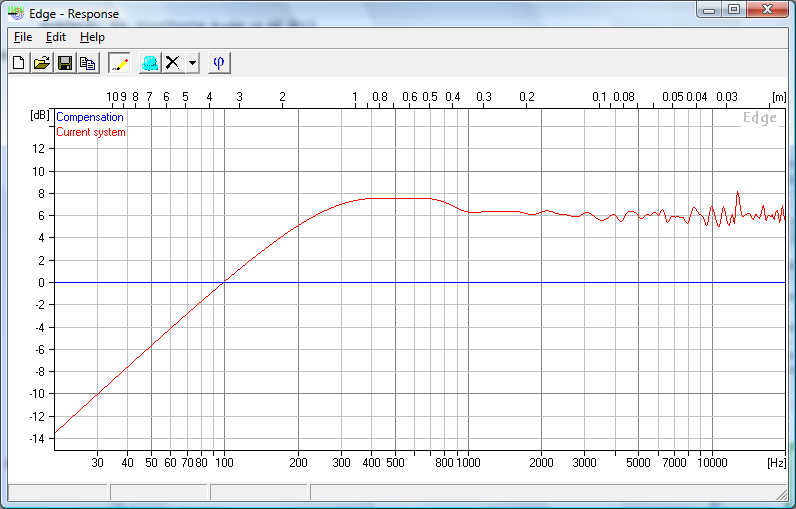Screen dimensions: 796x509
Task: Copy graph with the copy icon
Action: click(x=88, y=63)
